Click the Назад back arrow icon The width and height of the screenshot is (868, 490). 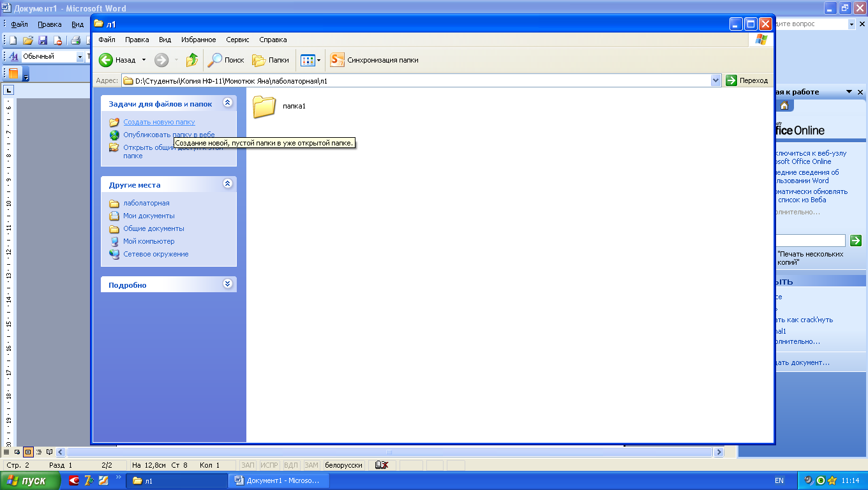pyautogui.click(x=106, y=60)
